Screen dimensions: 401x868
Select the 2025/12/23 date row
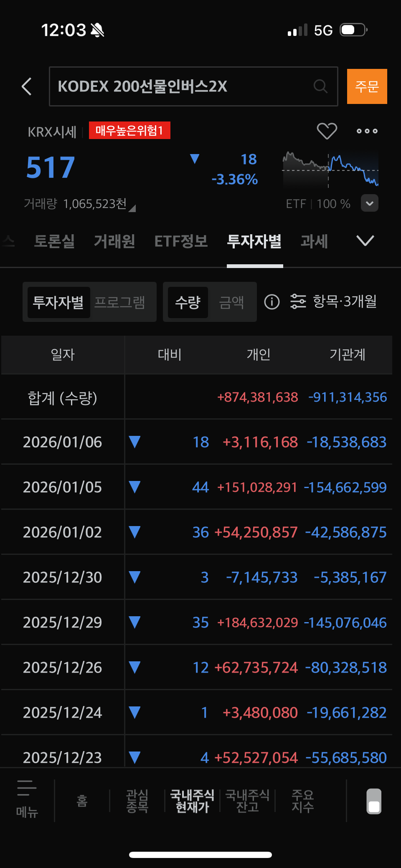tap(197, 752)
